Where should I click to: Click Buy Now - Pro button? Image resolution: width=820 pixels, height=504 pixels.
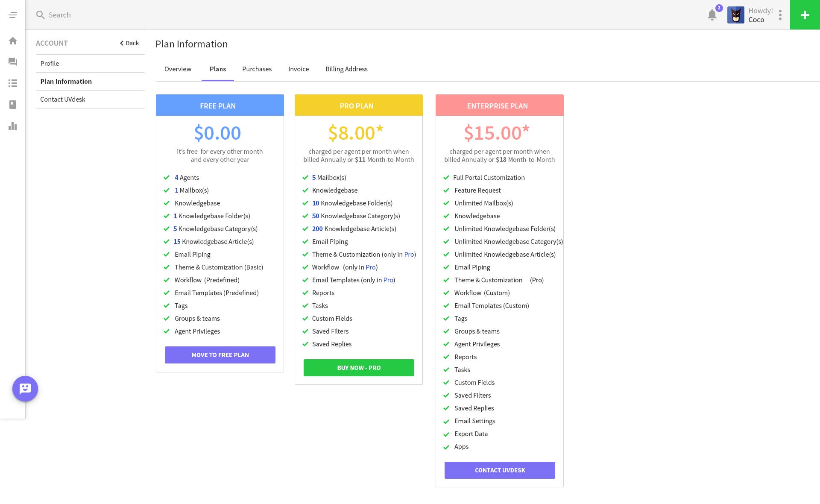click(x=359, y=368)
